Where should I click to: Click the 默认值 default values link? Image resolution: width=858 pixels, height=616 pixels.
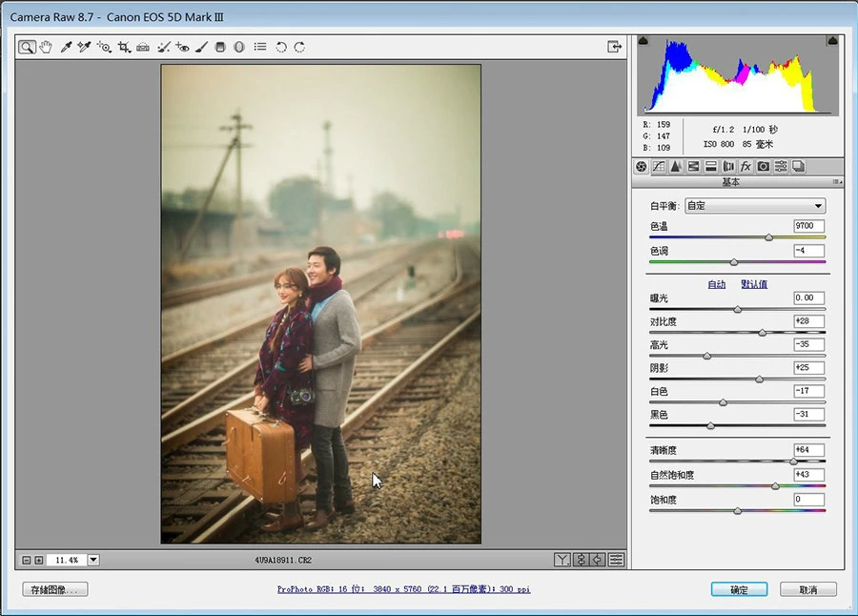(x=754, y=284)
